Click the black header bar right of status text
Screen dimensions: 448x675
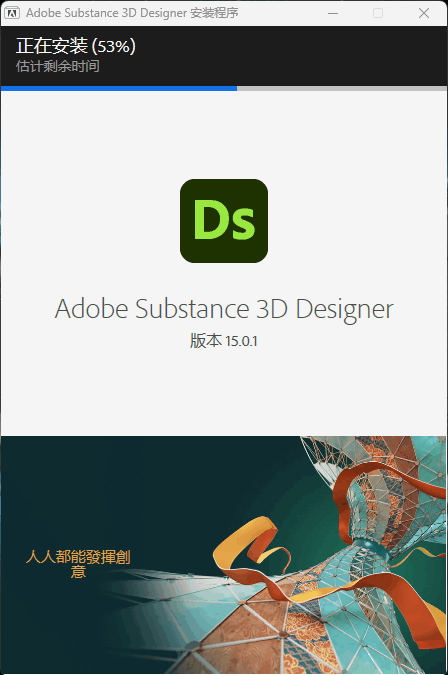pos(293,55)
